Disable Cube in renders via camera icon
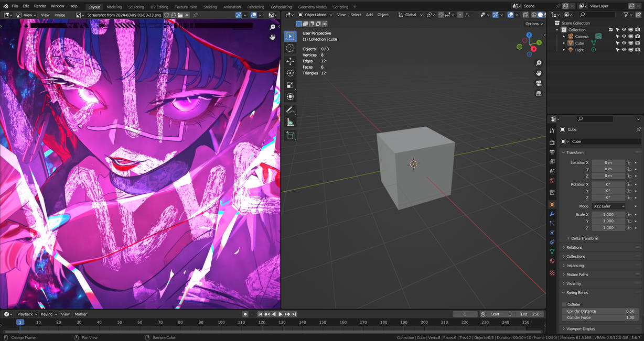This screenshot has width=644, height=341. [x=637, y=43]
